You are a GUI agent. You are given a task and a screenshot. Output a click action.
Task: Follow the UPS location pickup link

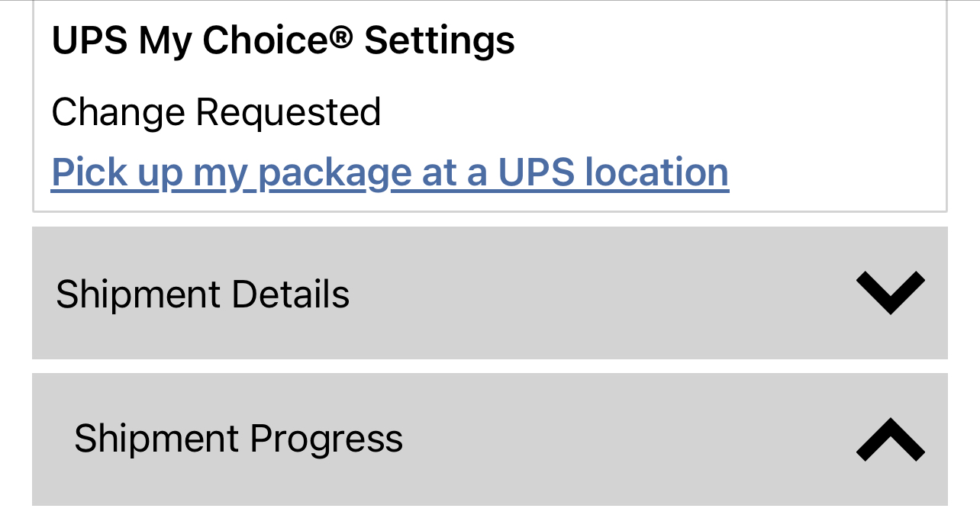389,172
